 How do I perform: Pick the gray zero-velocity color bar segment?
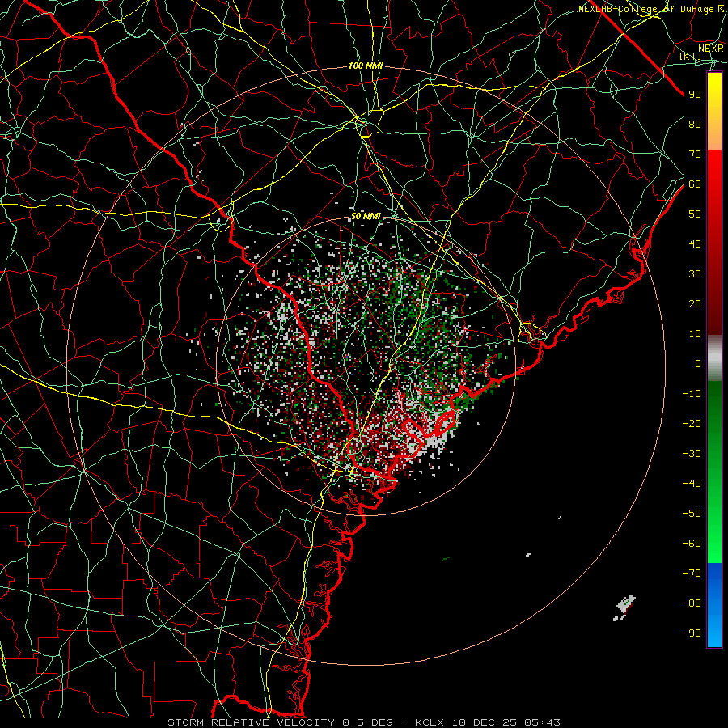click(714, 358)
